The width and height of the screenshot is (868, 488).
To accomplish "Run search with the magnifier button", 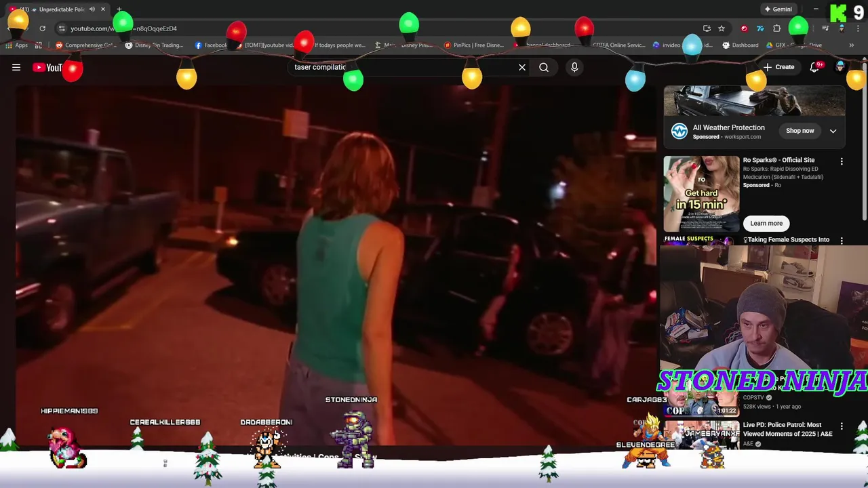I will click(x=544, y=67).
